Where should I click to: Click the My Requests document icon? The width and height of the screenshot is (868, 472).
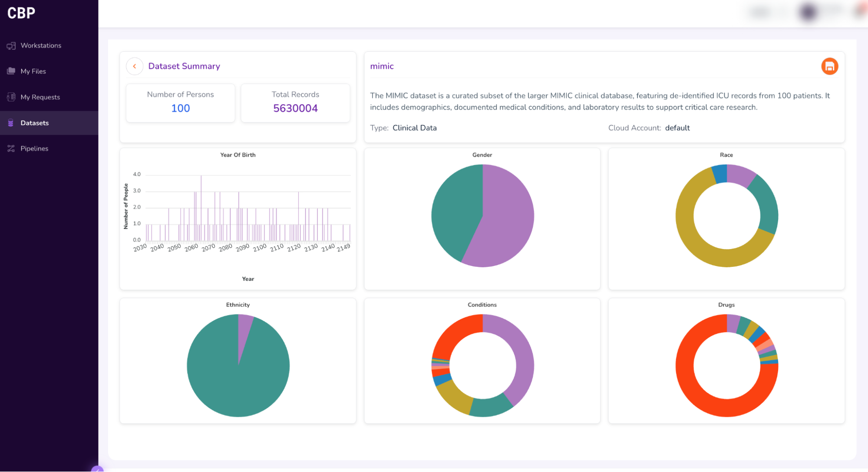[x=11, y=97]
